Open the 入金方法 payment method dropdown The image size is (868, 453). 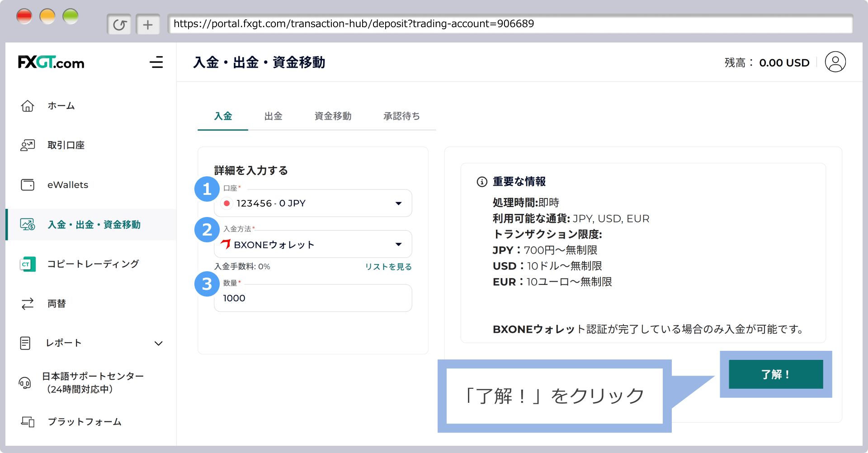398,244
